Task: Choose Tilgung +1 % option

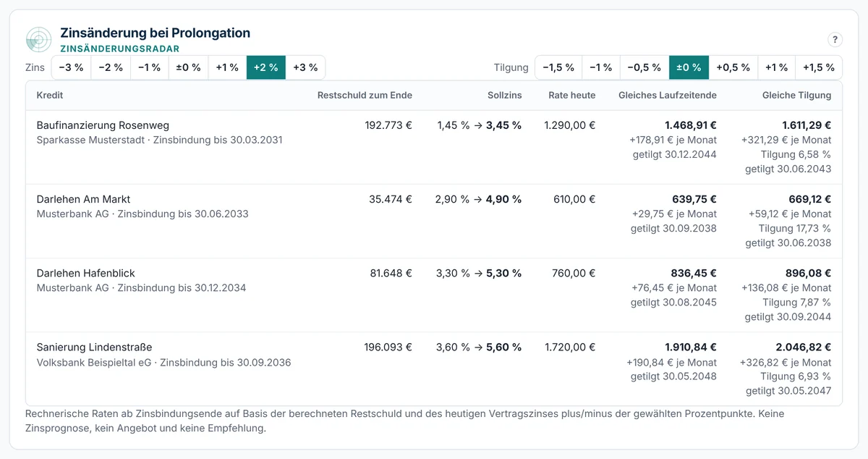Action: (x=776, y=67)
